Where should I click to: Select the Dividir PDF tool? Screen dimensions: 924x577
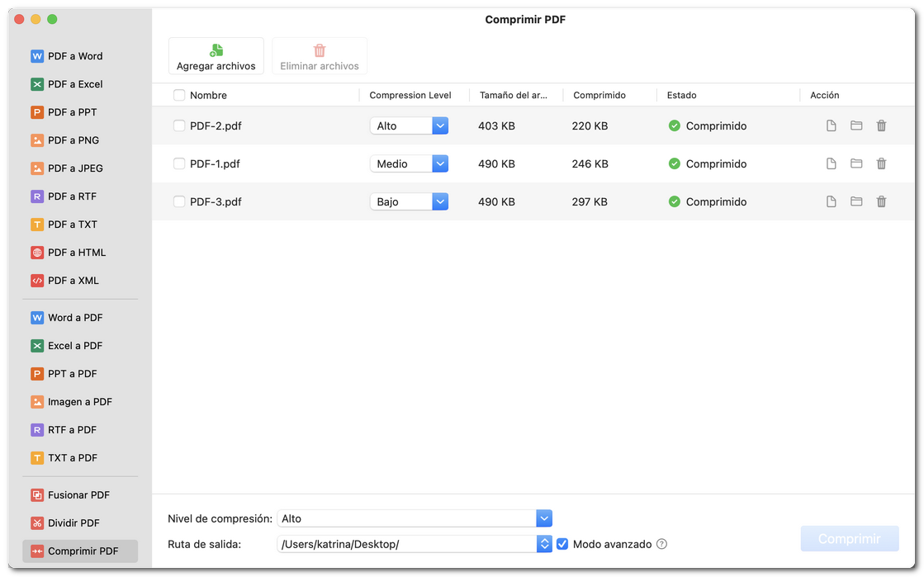(73, 523)
